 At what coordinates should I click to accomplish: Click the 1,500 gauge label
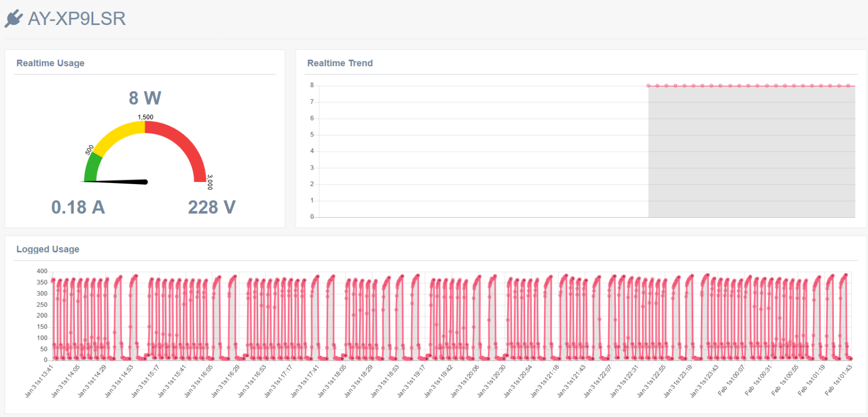tap(145, 117)
